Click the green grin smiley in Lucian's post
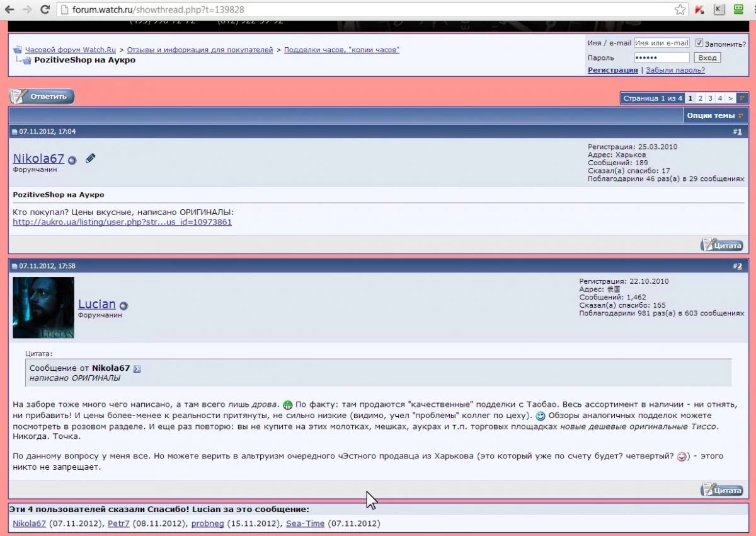The height and width of the screenshot is (536, 756). [288, 404]
